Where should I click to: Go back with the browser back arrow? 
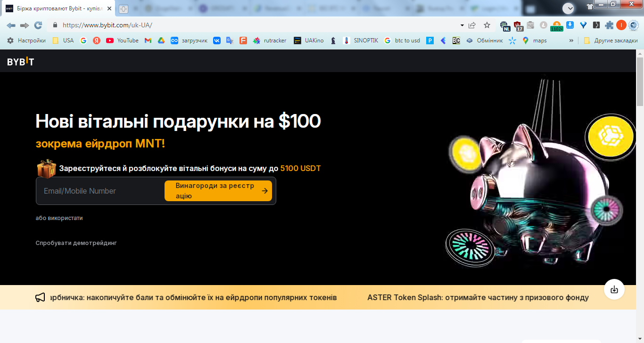(11, 25)
